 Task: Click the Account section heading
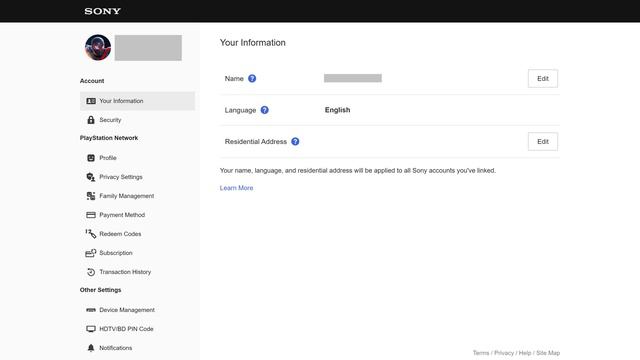tap(92, 81)
